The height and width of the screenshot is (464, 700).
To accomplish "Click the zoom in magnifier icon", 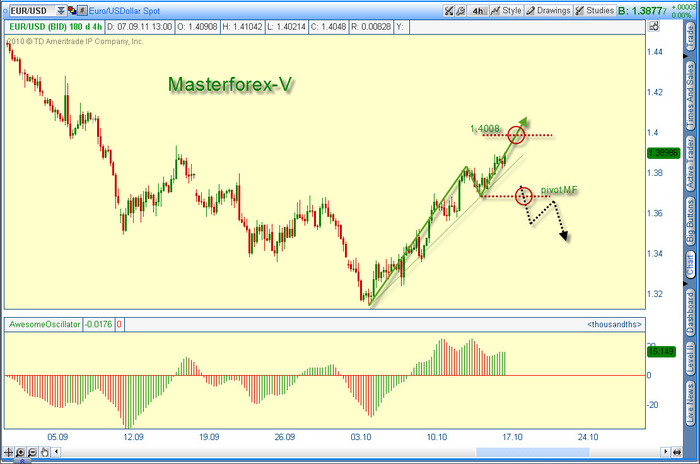I will coord(18,453).
